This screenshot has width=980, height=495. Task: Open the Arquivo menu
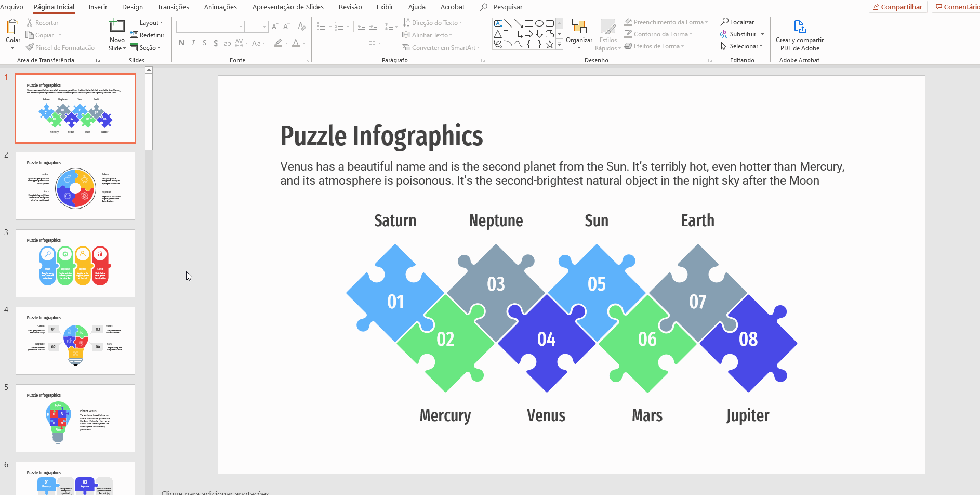11,7
